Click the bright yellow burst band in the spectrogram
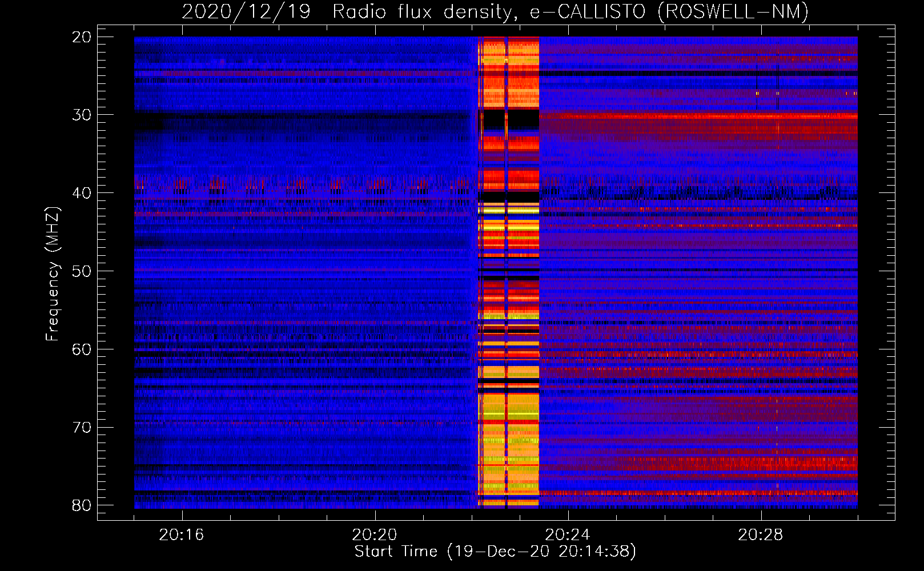Viewport: 924px width, 571px height. pos(508,272)
